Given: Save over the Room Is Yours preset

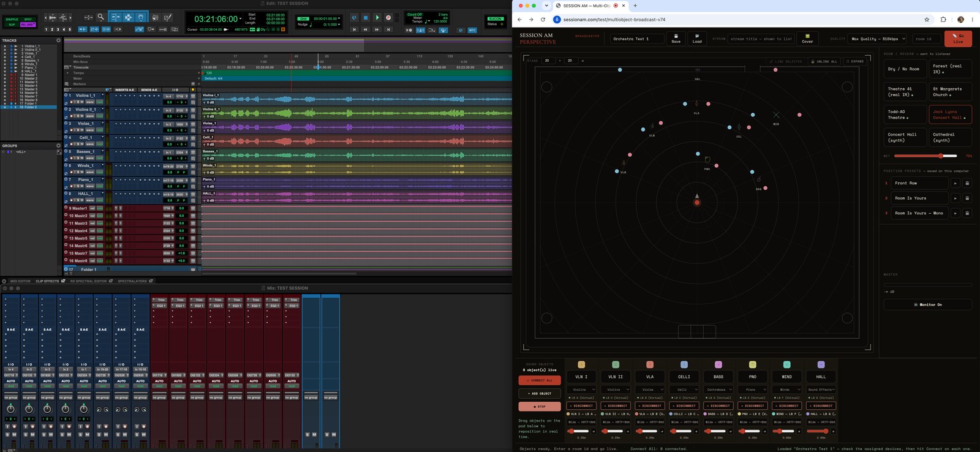Looking at the screenshot, I should click(x=967, y=198).
